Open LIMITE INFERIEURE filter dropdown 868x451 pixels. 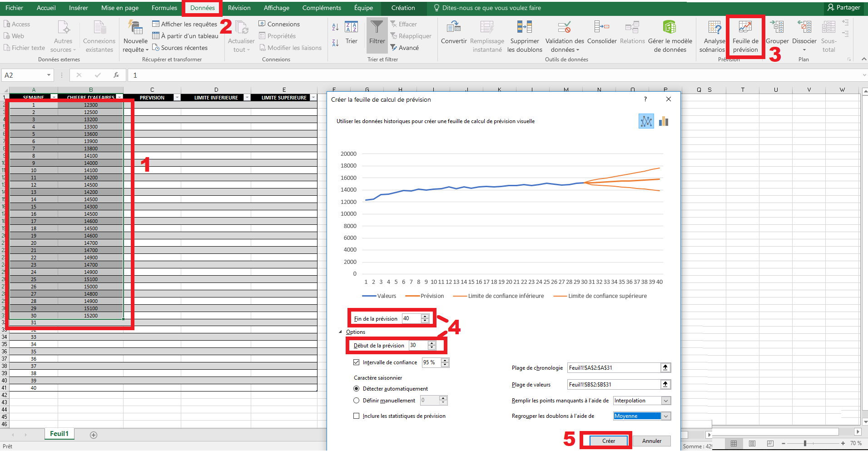pos(247,97)
